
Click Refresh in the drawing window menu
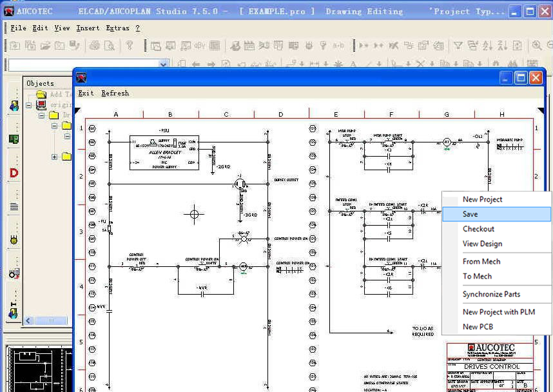115,93
